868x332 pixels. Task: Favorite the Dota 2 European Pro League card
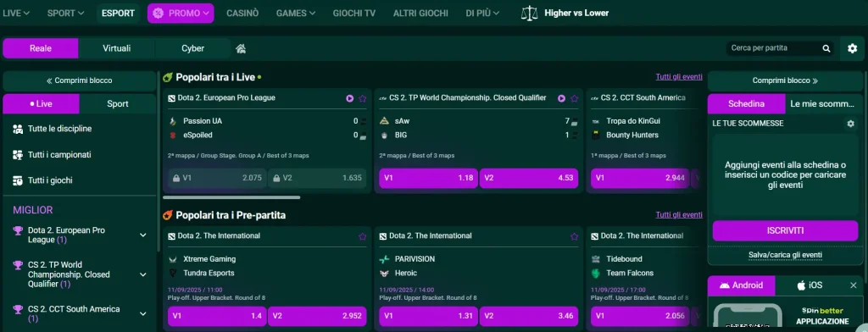click(x=363, y=98)
